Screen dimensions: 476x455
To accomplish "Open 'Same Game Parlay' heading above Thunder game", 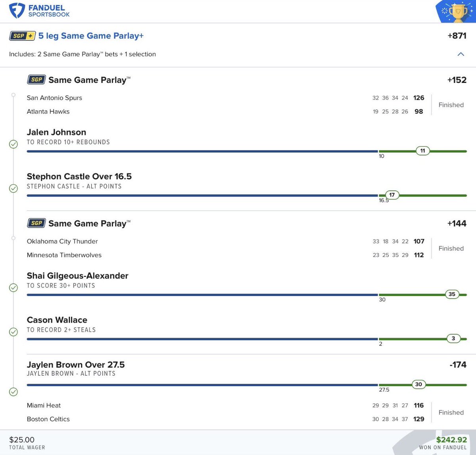I will (x=89, y=223).
